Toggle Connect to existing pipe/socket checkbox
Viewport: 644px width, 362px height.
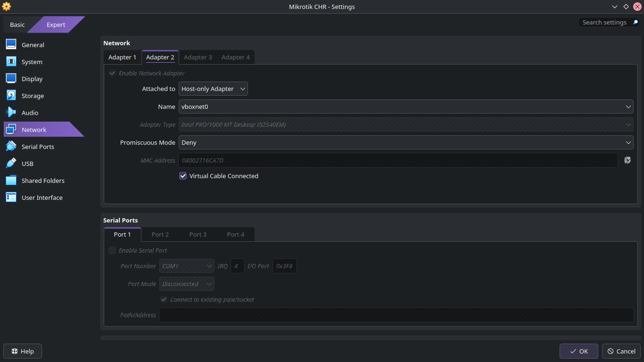click(x=164, y=299)
